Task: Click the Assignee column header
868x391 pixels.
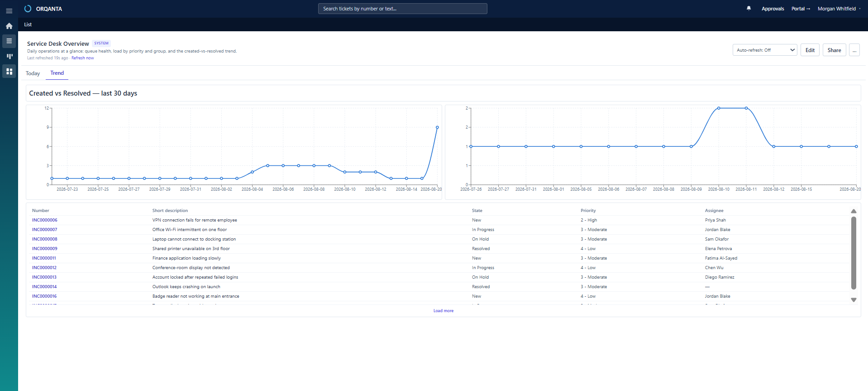Action: click(x=714, y=211)
